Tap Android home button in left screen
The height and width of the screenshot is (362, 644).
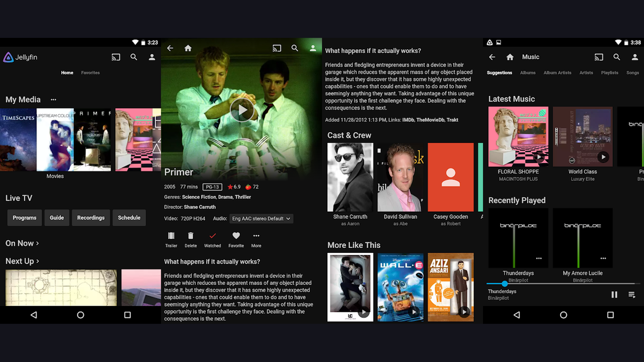click(80, 315)
